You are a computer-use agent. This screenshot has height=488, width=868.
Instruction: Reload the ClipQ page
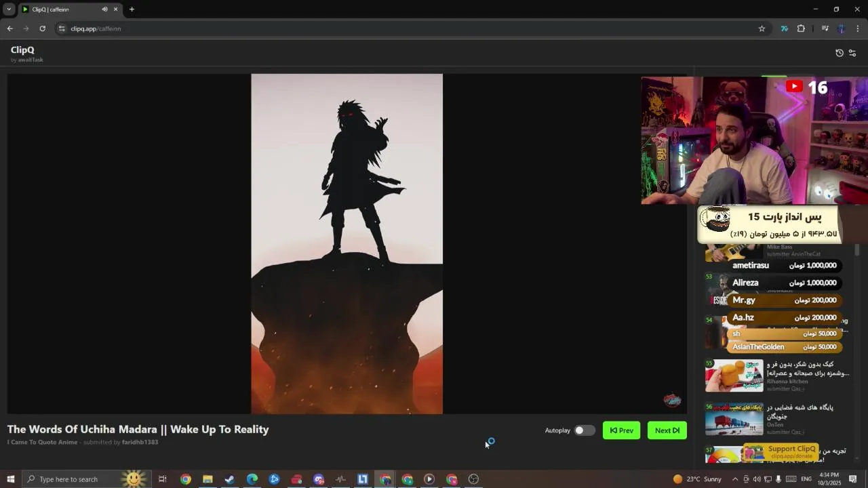[42, 28]
